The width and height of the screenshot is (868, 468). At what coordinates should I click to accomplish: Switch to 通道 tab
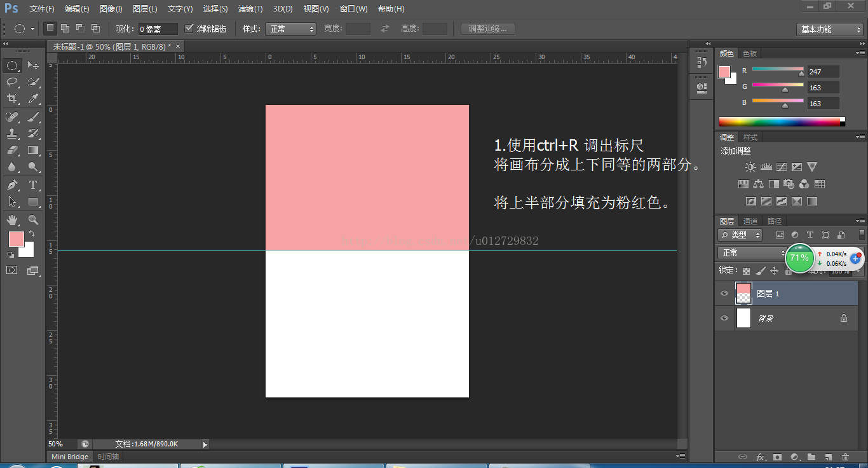coord(750,221)
